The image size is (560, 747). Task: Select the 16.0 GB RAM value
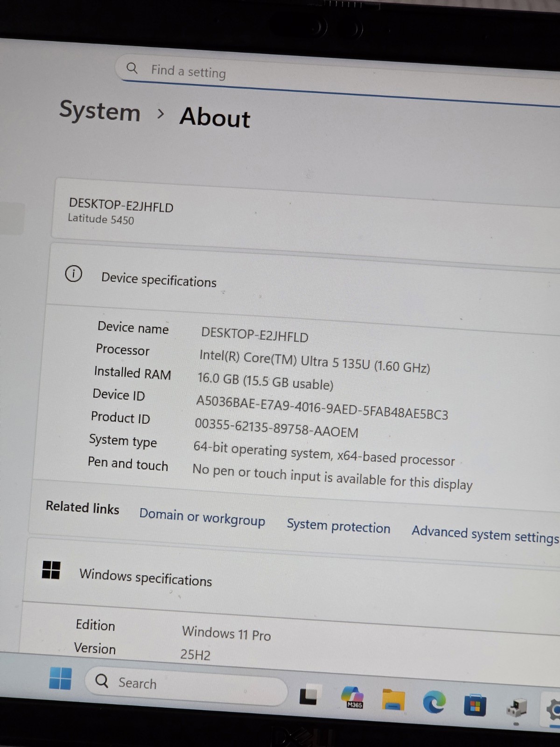pyautogui.click(x=265, y=381)
